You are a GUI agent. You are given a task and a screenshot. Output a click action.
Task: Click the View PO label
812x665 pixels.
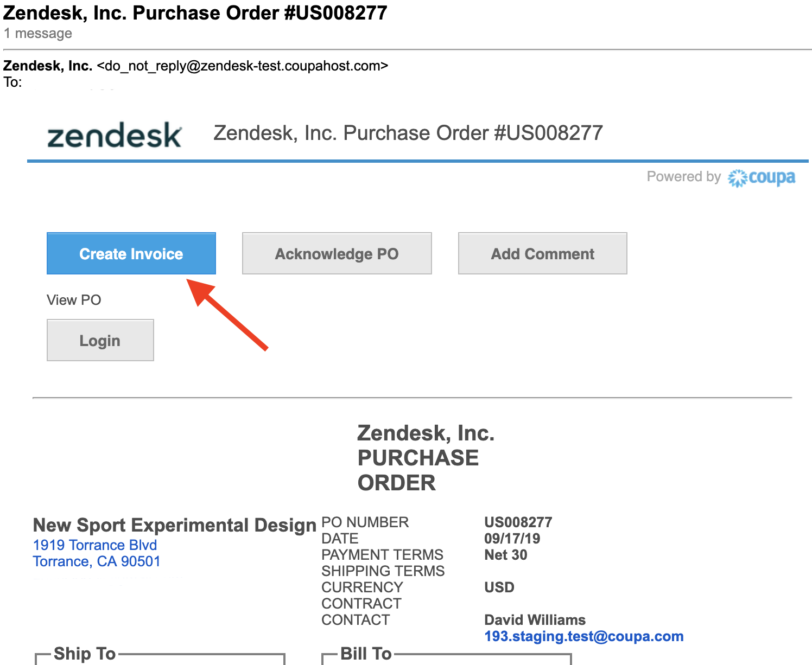pyautogui.click(x=74, y=300)
